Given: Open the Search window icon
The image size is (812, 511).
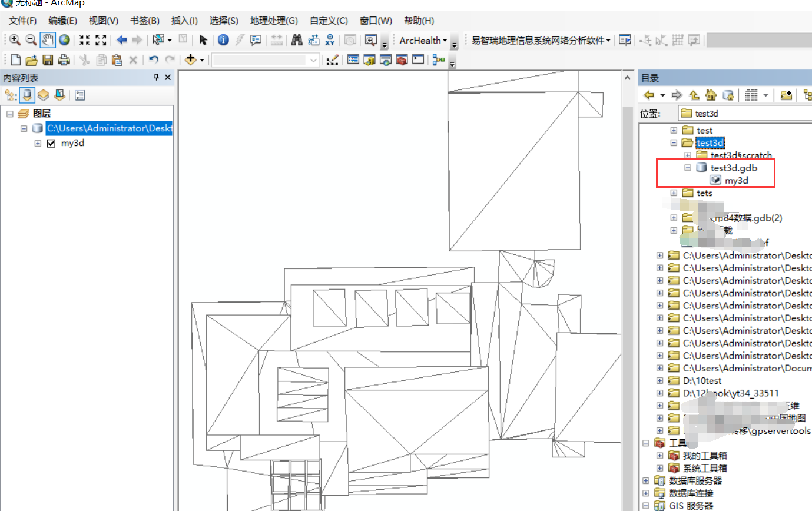Looking at the screenshot, I should 386,59.
